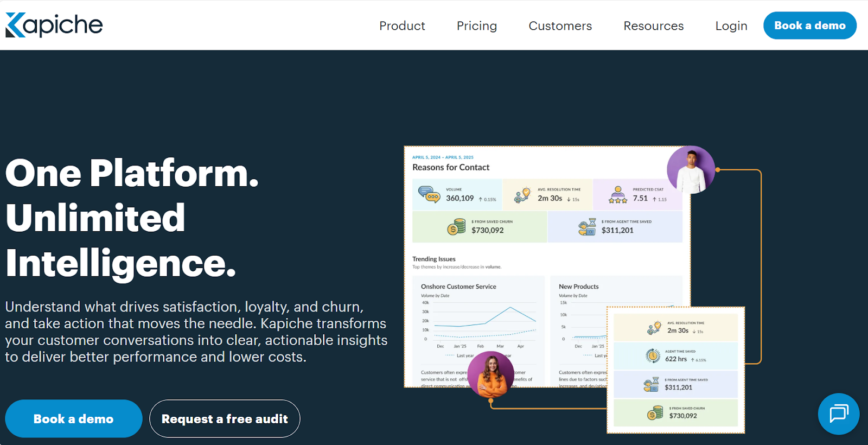Click coin stack icon beside $730,092 in green dashboard tile

pos(456,226)
